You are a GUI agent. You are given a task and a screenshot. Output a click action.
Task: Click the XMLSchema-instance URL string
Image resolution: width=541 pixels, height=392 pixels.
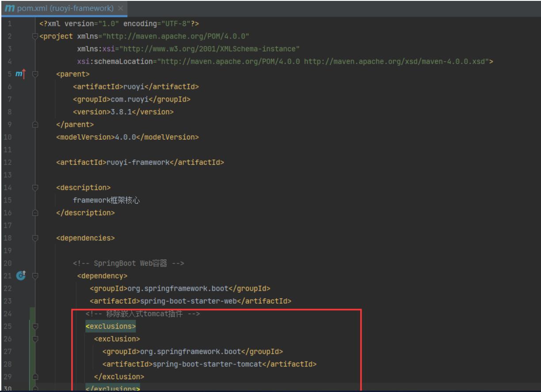click(210, 49)
